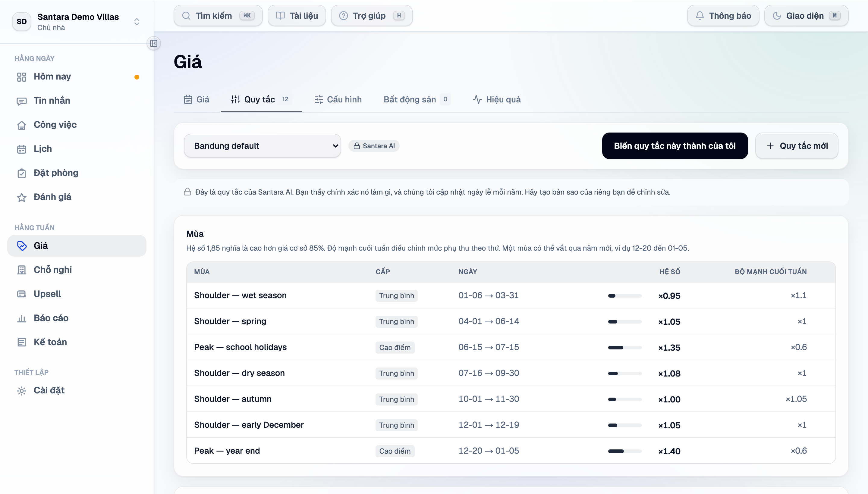Viewport: 868px width, 494px height.
Task: Toggle the Giao diện theme button
Action: click(x=806, y=16)
